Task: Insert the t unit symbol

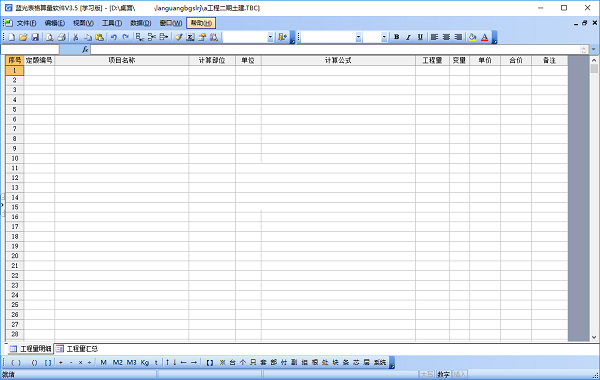Action: tap(156, 362)
